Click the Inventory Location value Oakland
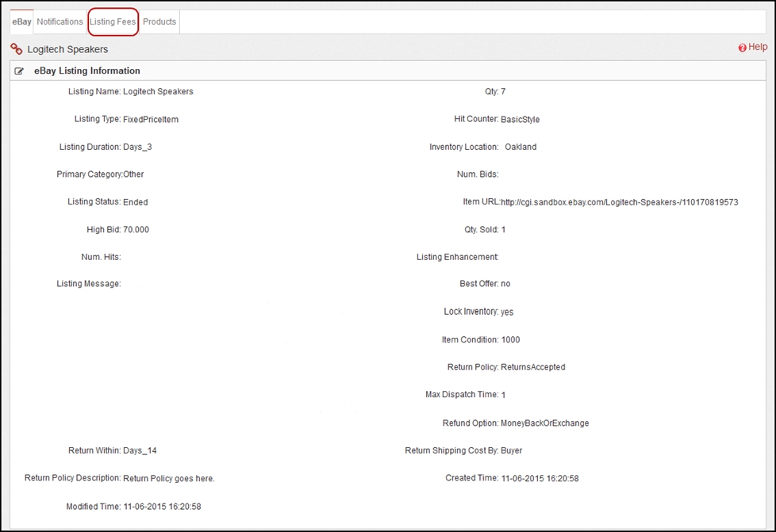This screenshot has width=776, height=532. pyautogui.click(x=521, y=147)
